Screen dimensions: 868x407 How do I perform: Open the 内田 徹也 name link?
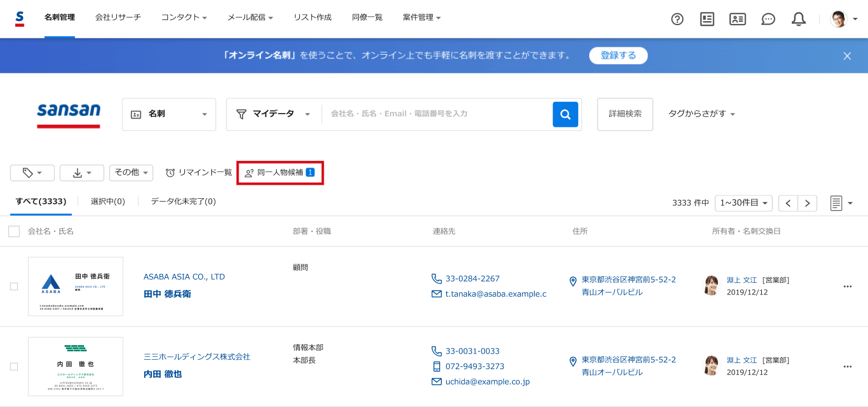162,374
